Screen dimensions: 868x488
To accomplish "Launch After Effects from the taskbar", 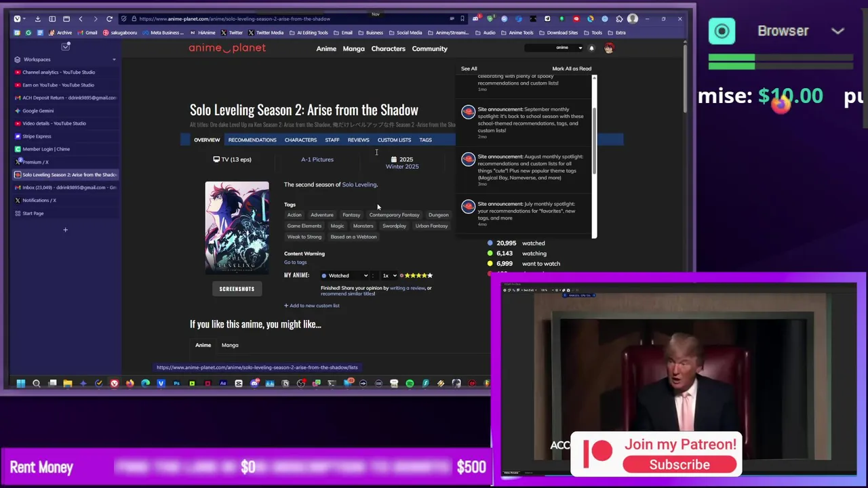I will [223, 384].
